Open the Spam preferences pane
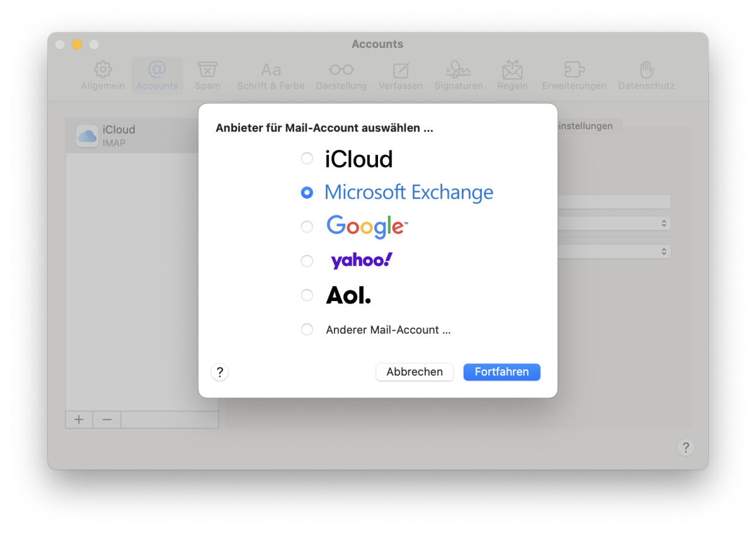The image size is (756, 533). [x=207, y=76]
